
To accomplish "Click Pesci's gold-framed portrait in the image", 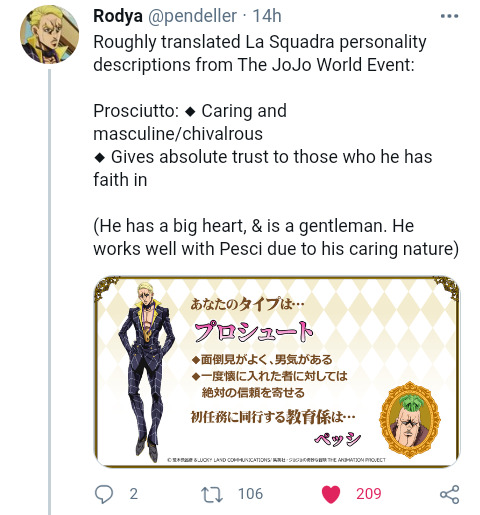I will [410, 420].
